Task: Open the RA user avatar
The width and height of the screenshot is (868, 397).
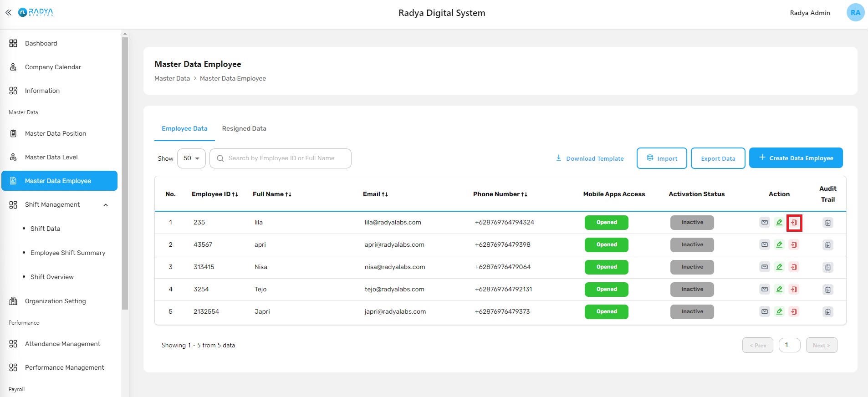Action: click(x=855, y=13)
